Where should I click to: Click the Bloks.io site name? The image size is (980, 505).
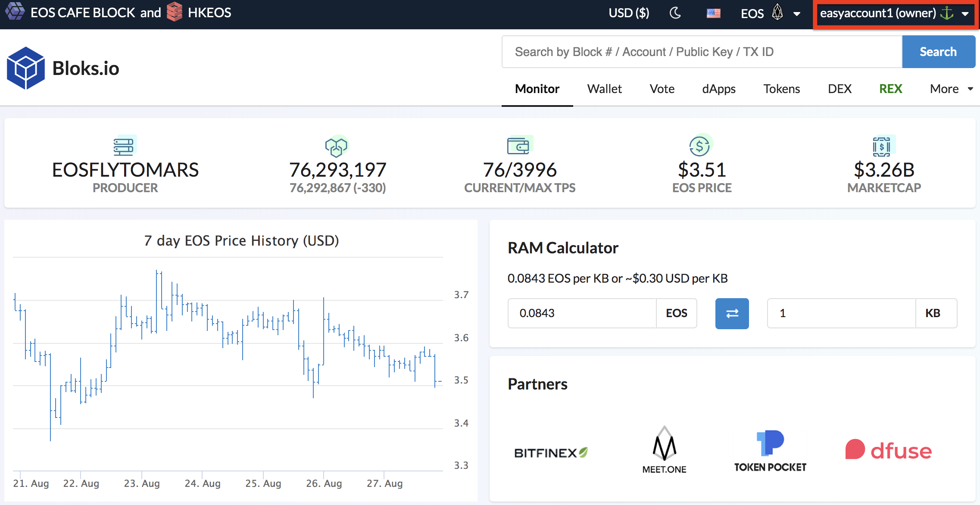86,68
